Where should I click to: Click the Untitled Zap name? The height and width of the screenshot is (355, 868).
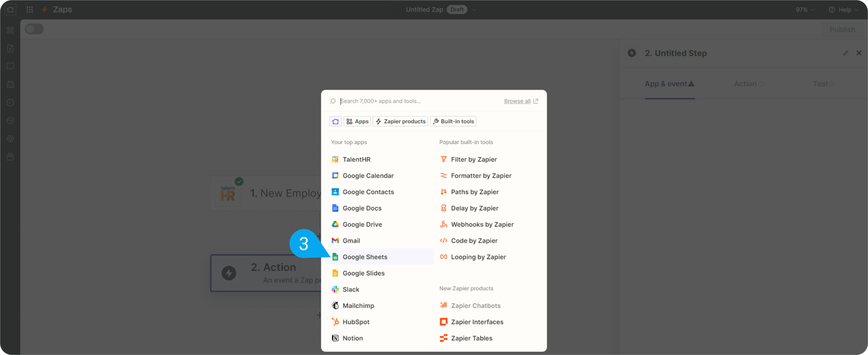tap(424, 10)
